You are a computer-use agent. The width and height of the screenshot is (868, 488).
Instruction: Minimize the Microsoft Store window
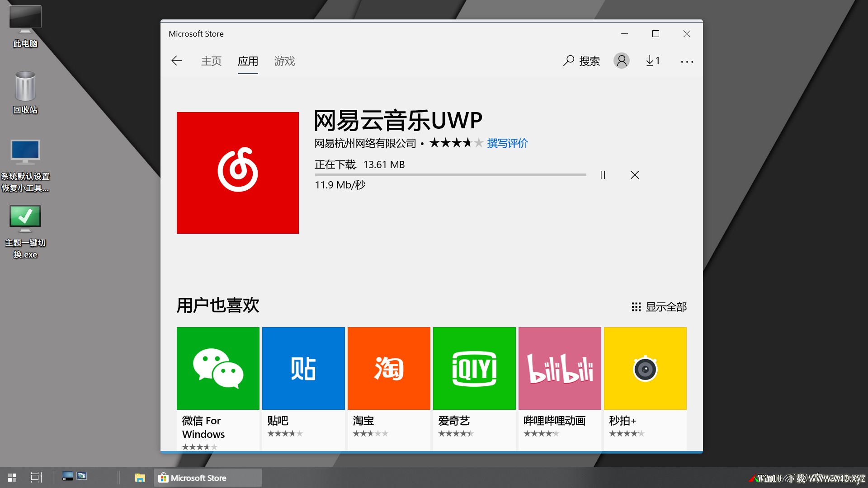(624, 34)
